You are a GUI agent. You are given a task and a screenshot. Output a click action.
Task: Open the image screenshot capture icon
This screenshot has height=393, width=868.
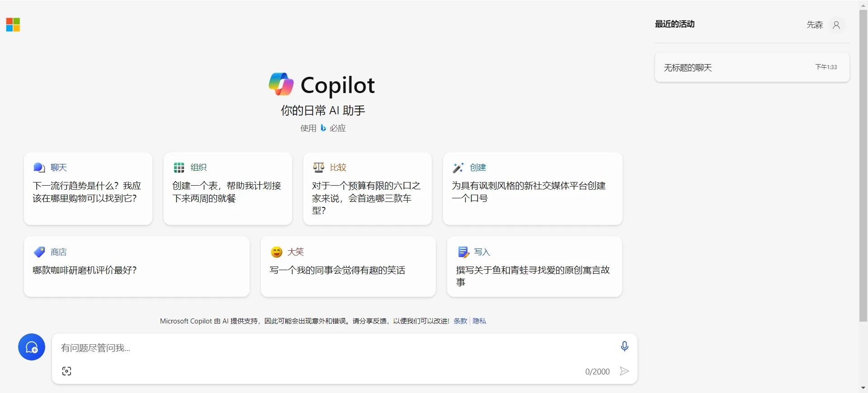point(66,371)
